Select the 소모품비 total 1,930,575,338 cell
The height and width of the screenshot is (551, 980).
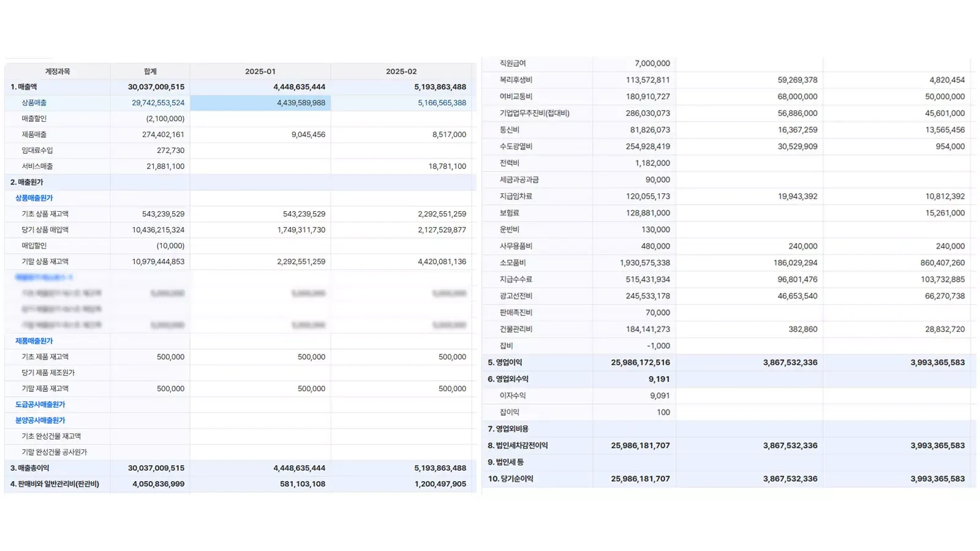(645, 263)
